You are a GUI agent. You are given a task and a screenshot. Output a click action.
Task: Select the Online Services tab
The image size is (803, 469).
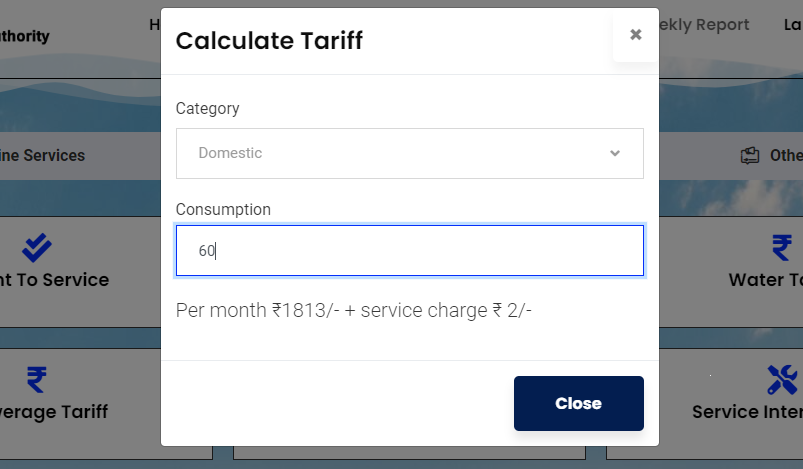(x=43, y=155)
